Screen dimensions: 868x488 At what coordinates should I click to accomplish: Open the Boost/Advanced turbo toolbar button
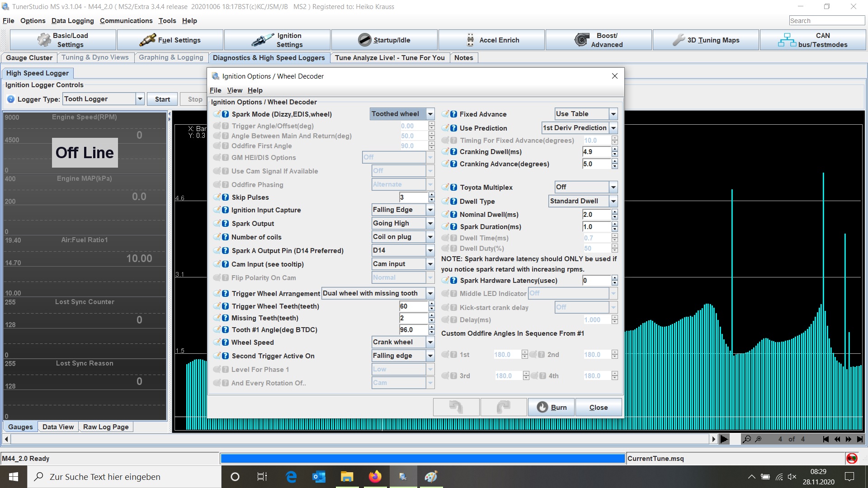point(599,40)
